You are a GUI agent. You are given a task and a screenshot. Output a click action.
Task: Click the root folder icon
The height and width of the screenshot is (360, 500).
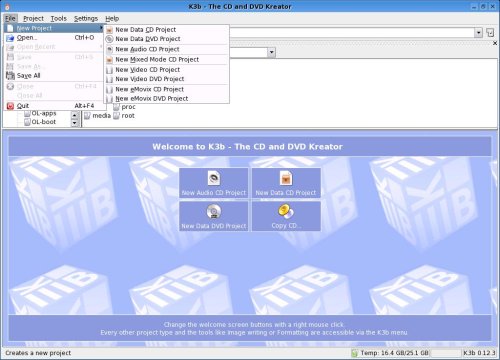point(116,116)
